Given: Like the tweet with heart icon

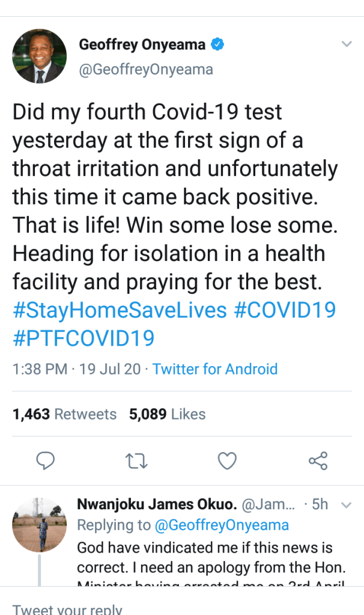Looking at the screenshot, I should (226, 461).
